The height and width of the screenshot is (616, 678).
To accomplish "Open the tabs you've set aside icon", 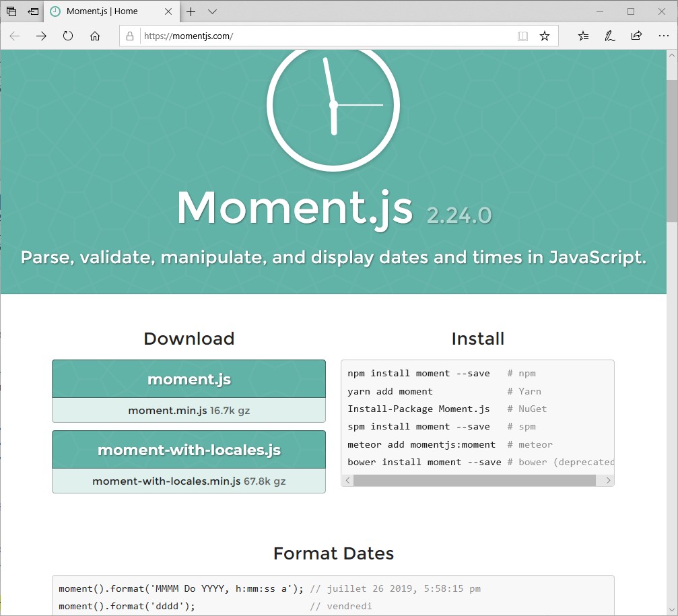I will [x=11, y=11].
